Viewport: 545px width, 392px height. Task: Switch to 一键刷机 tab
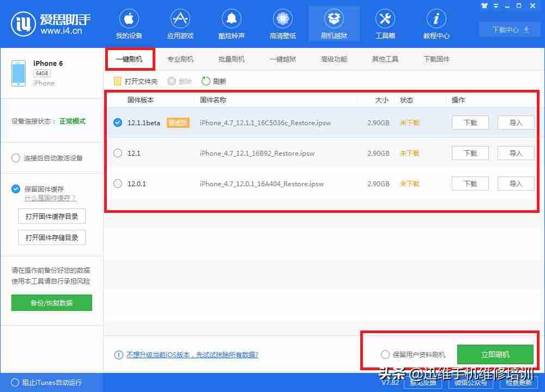point(129,59)
